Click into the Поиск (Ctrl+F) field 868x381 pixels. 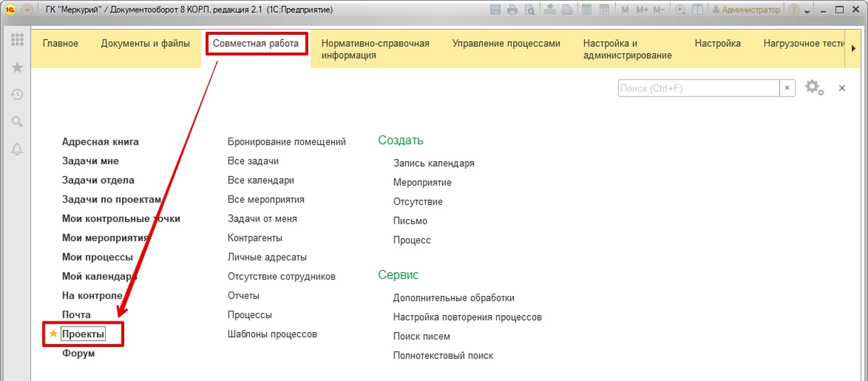point(698,88)
